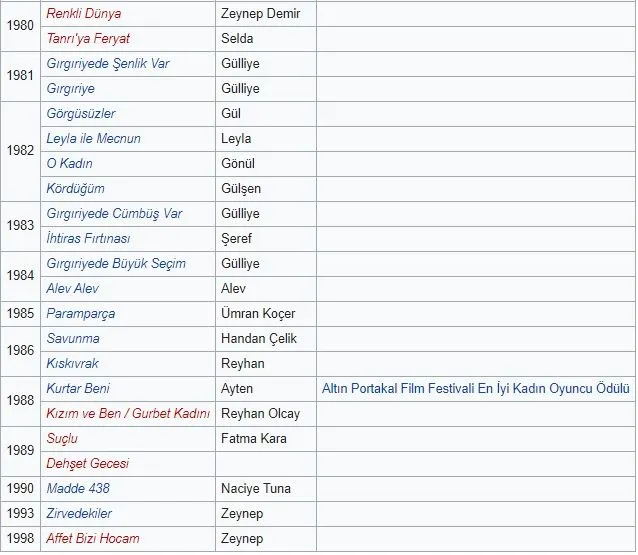Follow the Gırgıriye film link
Viewport: 638px width, 555px height.
click(x=71, y=89)
